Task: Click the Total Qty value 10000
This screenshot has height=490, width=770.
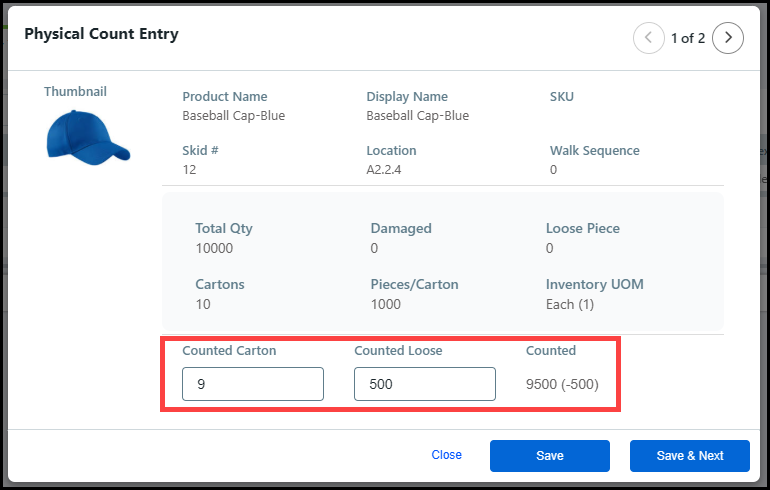Action: (x=214, y=248)
